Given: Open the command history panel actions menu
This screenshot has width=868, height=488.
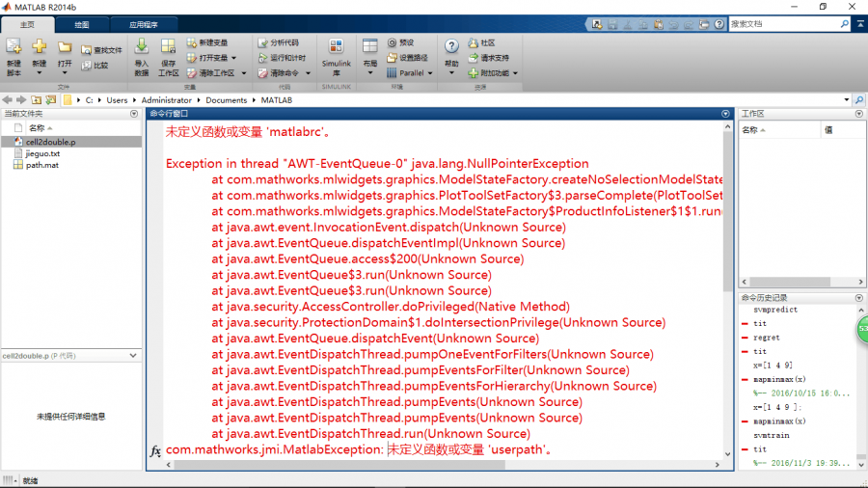Looking at the screenshot, I should (858, 298).
